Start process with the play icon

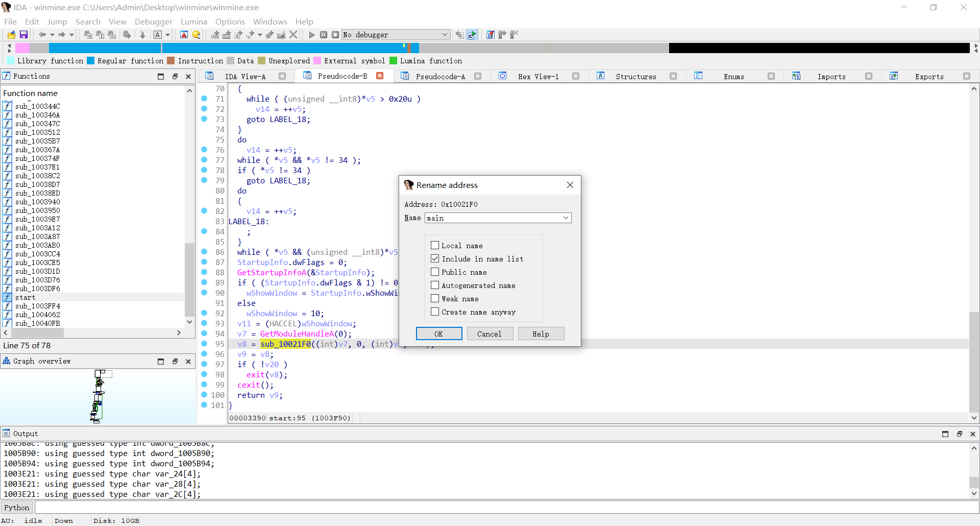coord(312,35)
